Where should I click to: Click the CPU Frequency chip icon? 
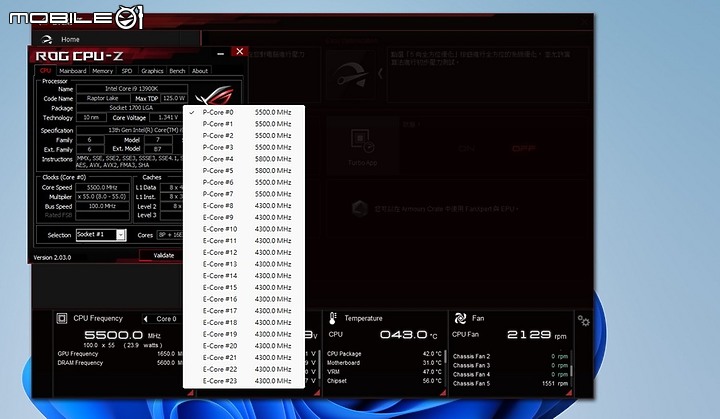click(x=62, y=318)
